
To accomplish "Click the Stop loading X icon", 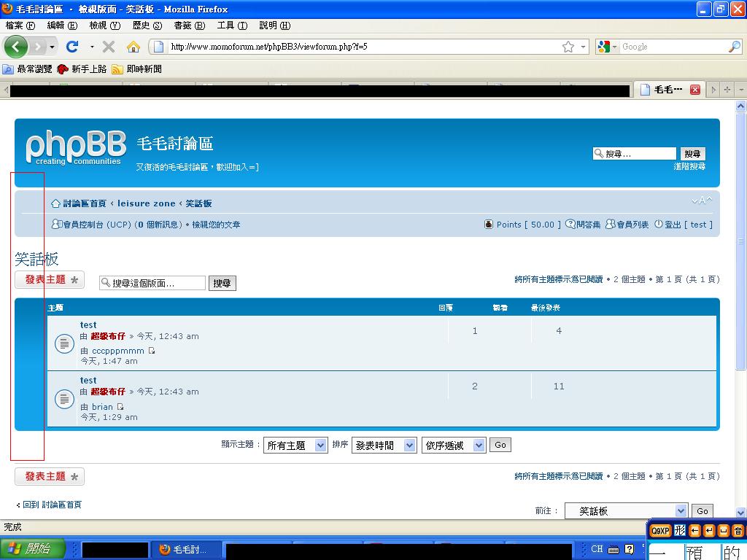I will 109,47.
